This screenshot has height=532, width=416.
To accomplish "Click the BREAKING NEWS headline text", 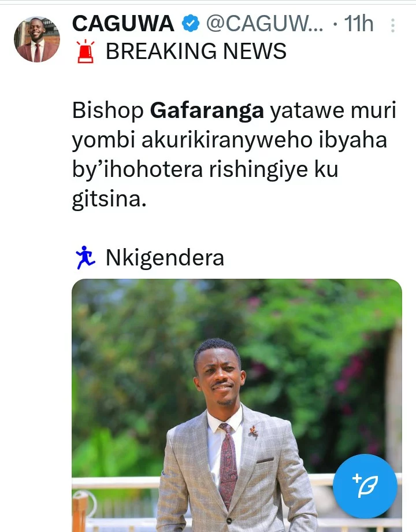I will click(196, 51).
